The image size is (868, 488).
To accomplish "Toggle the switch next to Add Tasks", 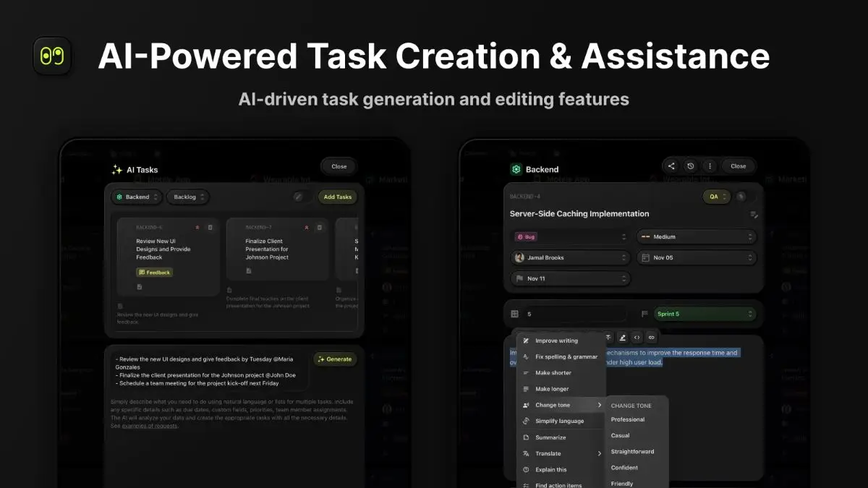I will 302,197.
